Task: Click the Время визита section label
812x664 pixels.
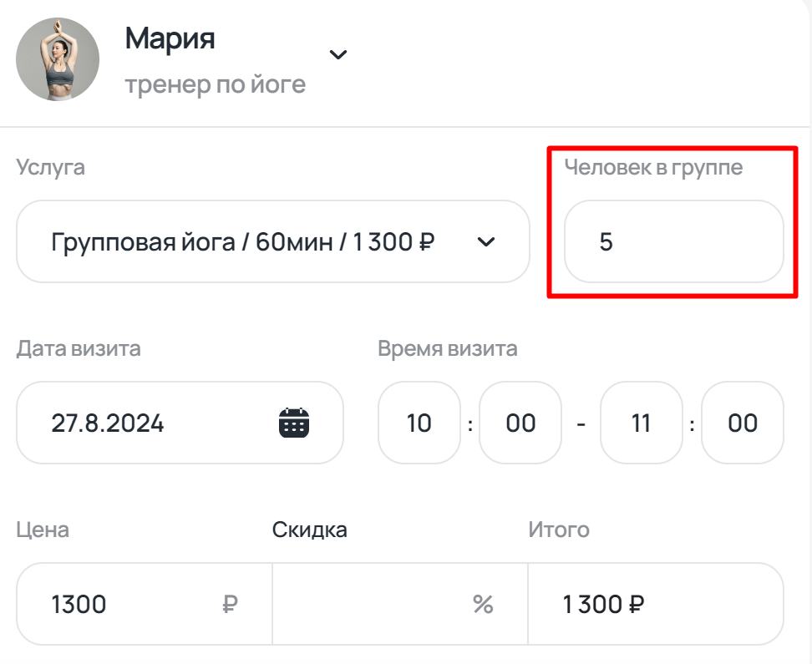Action: pyautogui.click(x=446, y=348)
